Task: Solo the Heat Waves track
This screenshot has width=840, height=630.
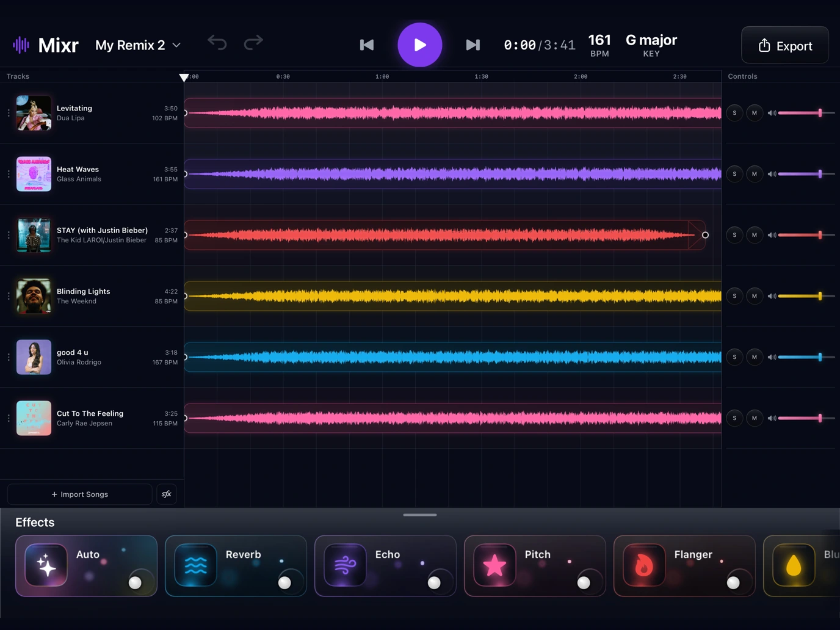Action: pyautogui.click(x=734, y=174)
